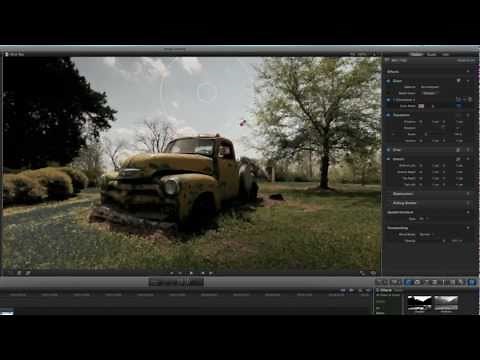The image size is (480, 360).
Task: Reset the Color section parameters
Action: click(x=468, y=81)
